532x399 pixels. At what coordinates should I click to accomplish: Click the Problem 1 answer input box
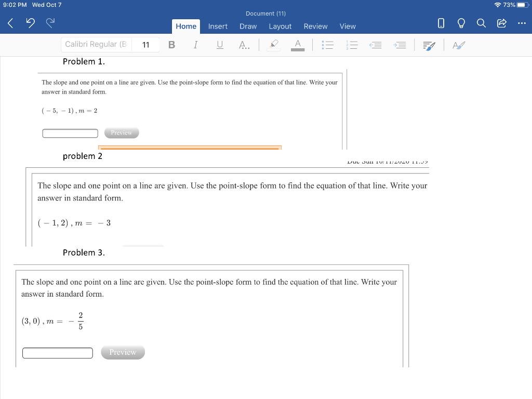click(70, 134)
